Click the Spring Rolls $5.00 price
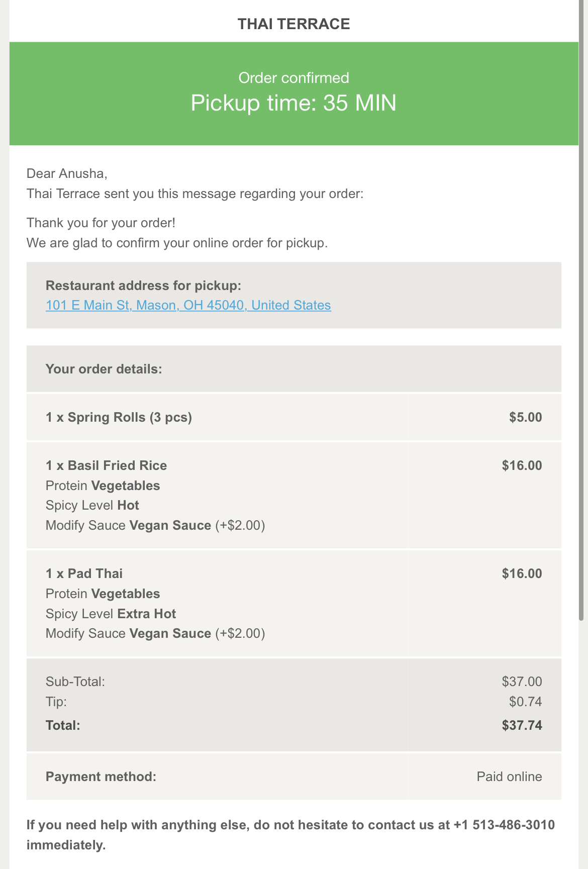This screenshot has width=588, height=869. tap(525, 417)
